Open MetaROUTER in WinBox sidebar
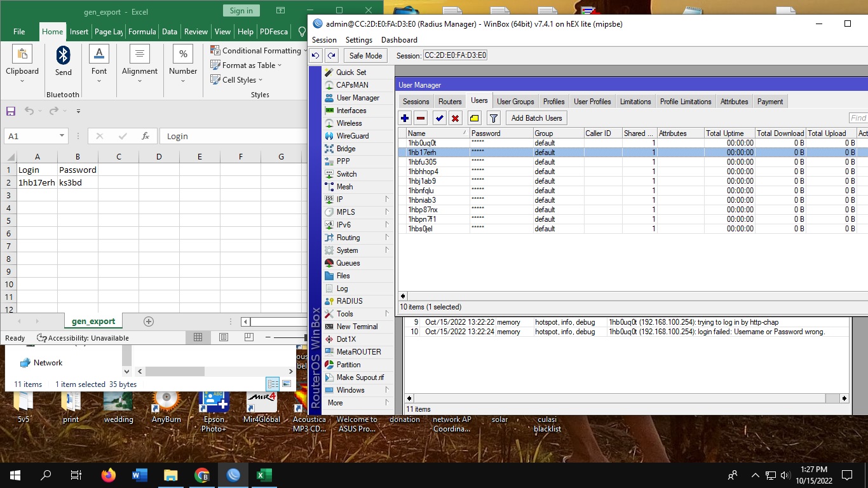This screenshot has width=868, height=488. pyautogui.click(x=358, y=352)
